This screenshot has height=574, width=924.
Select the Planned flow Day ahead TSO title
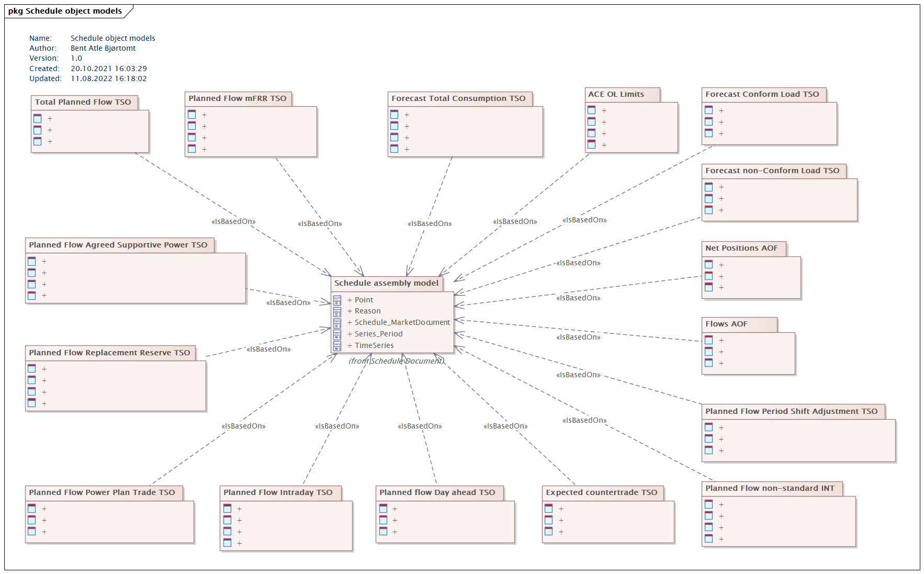pos(437,492)
